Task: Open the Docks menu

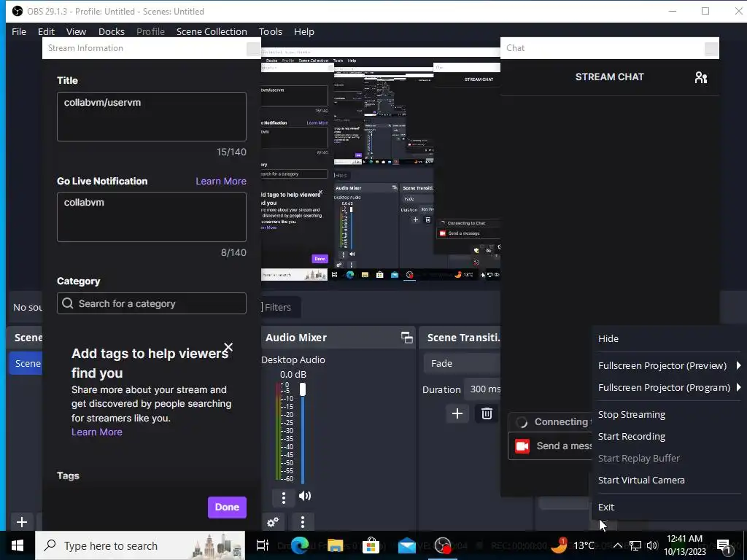Action: (112, 31)
